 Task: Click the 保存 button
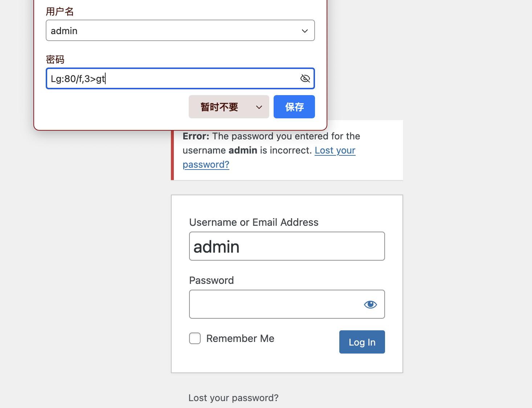pos(294,107)
